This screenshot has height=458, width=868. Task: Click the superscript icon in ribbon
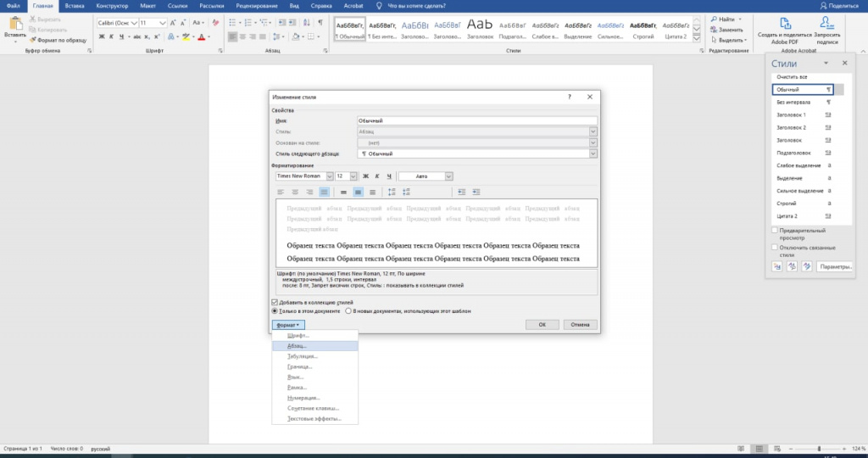(157, 37)
